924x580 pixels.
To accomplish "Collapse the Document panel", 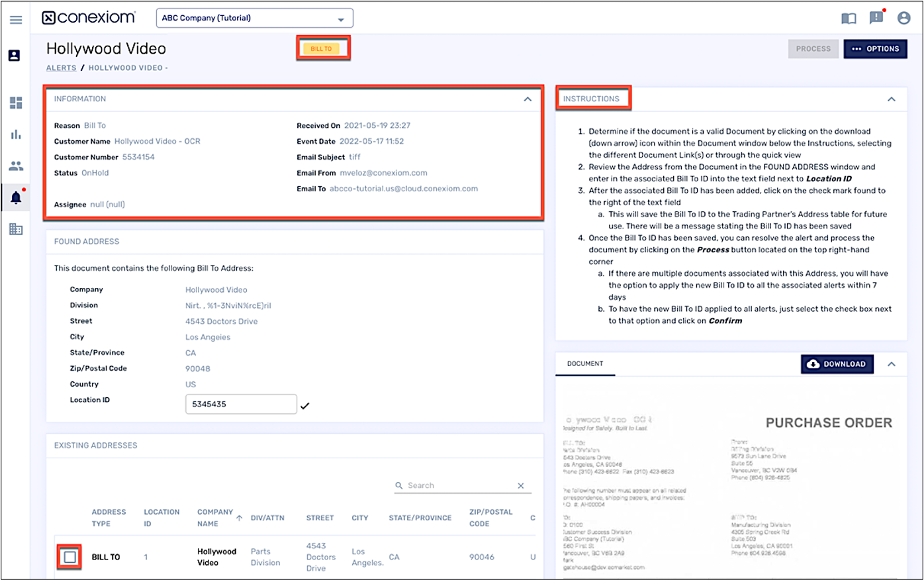I will [892, 364].
